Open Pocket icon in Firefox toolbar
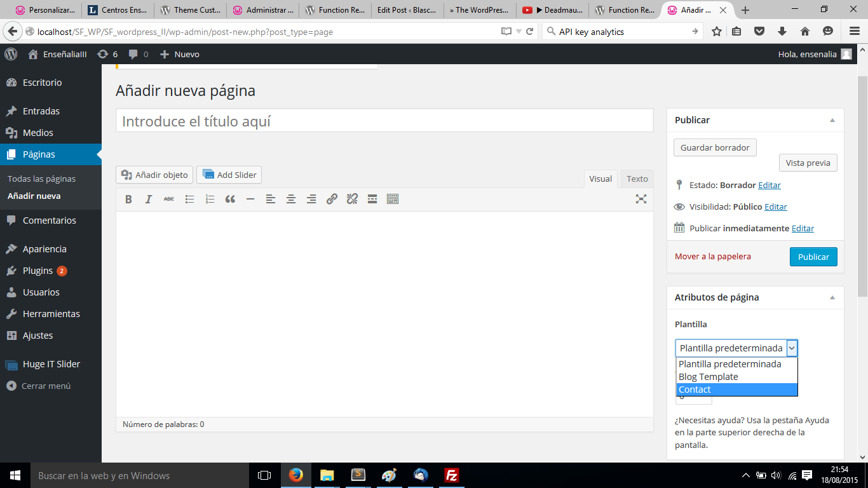The height and width of the screenshot is (488, 868). click(759, 32)
